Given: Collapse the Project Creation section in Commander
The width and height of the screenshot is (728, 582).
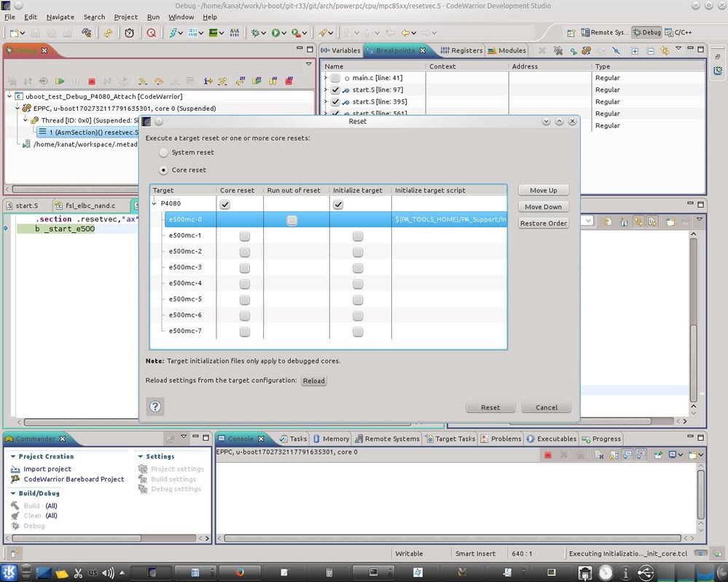Looking at the screenshot, I should tap(13, 456).
